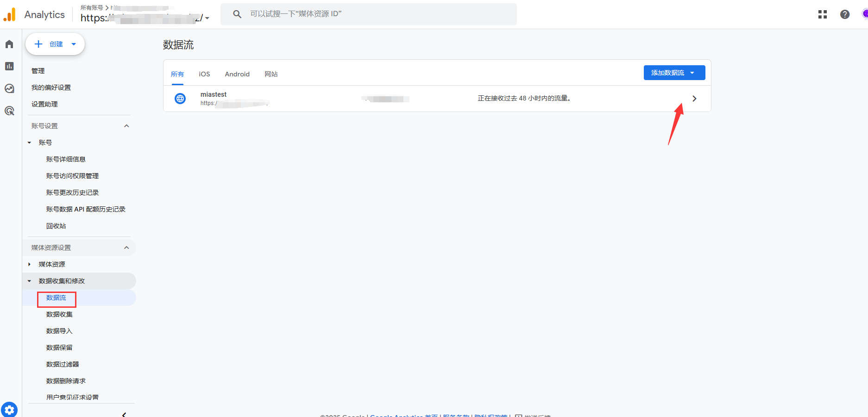The image size is (868, 417).
Task: Switch to the iOS tab
Action: (x=204, y=74)
